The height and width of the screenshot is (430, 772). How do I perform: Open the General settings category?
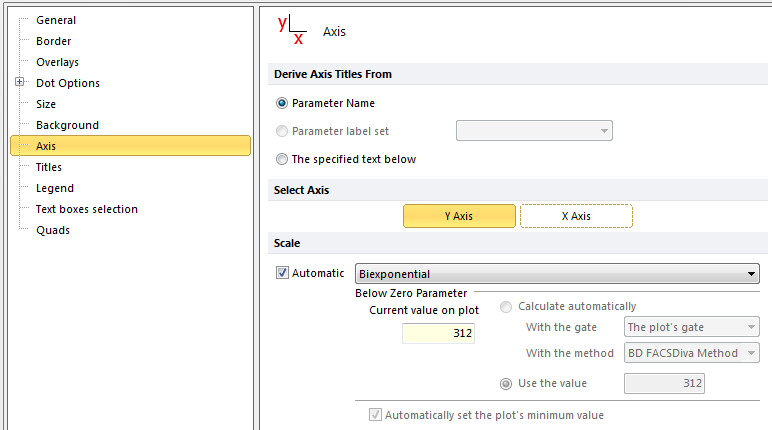56,20
